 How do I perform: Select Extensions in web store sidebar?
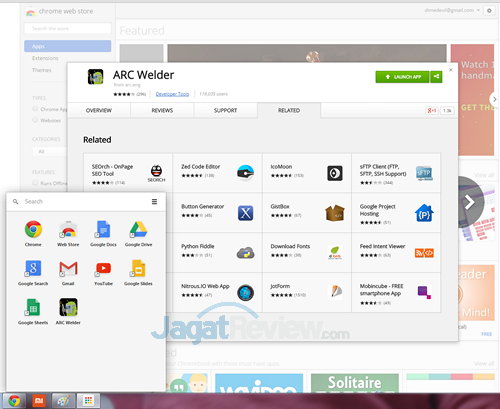45,58
